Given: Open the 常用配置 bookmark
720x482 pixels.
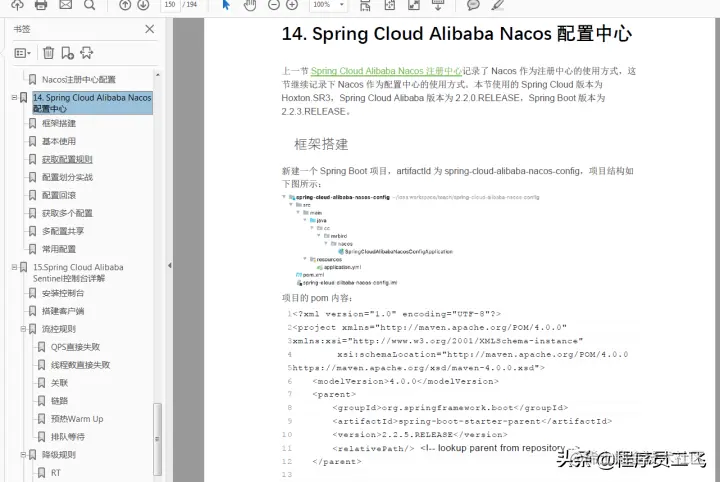Looking at the screenshot, I should coord(59,249).
